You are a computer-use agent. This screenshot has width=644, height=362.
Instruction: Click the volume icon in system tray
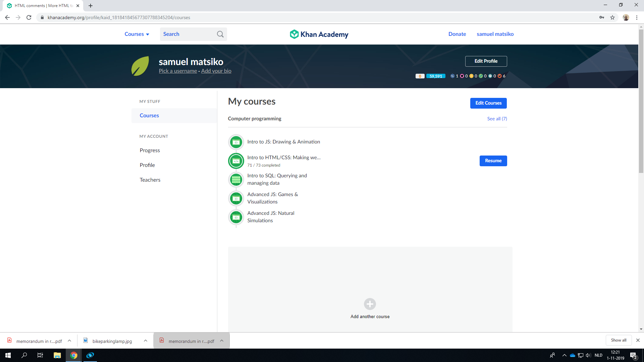[x=589, y=355]
